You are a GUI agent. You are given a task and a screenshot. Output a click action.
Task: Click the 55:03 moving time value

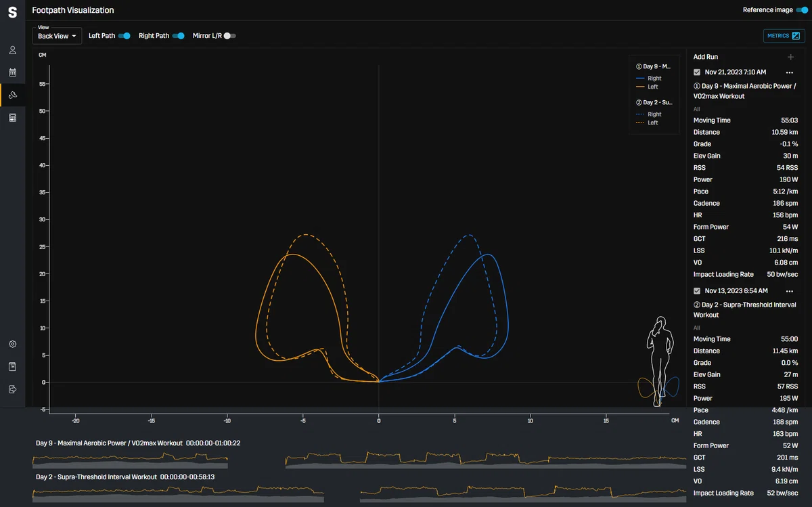coord(789,120)
